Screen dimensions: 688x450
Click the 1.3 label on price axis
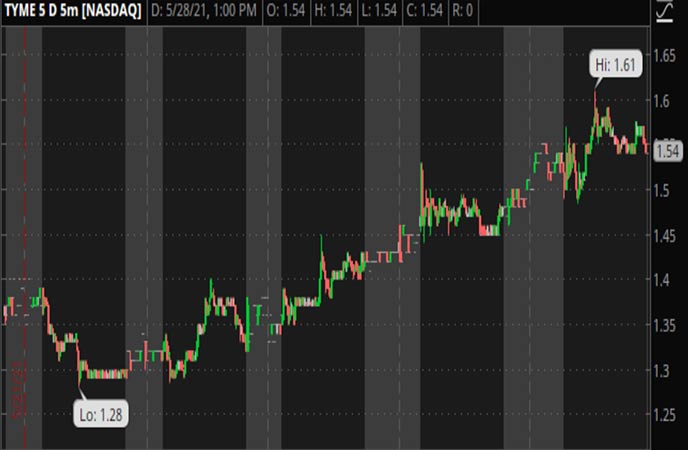click(x=662, y=371)
